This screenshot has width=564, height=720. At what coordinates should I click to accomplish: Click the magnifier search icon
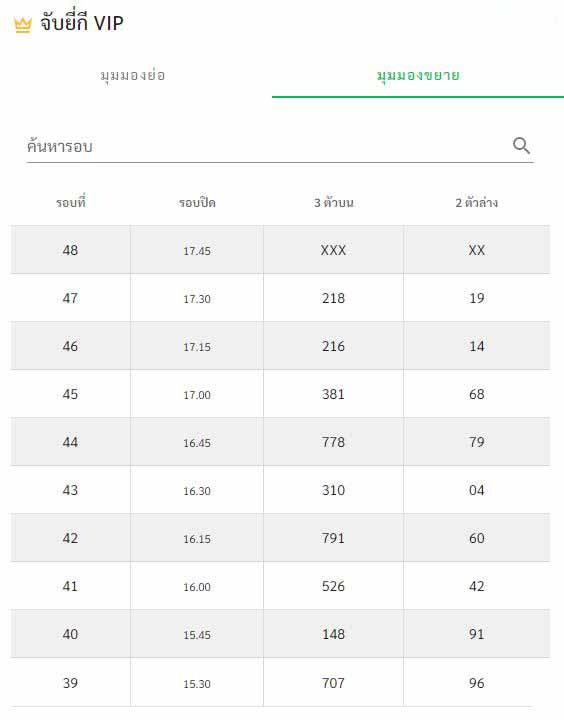tap(521, 146)
